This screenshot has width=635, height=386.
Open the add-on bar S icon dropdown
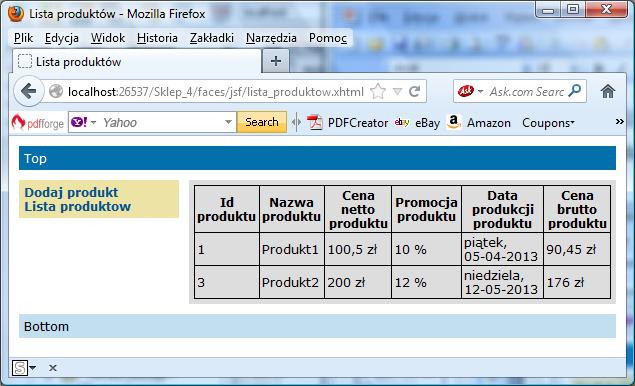[33, 368]
